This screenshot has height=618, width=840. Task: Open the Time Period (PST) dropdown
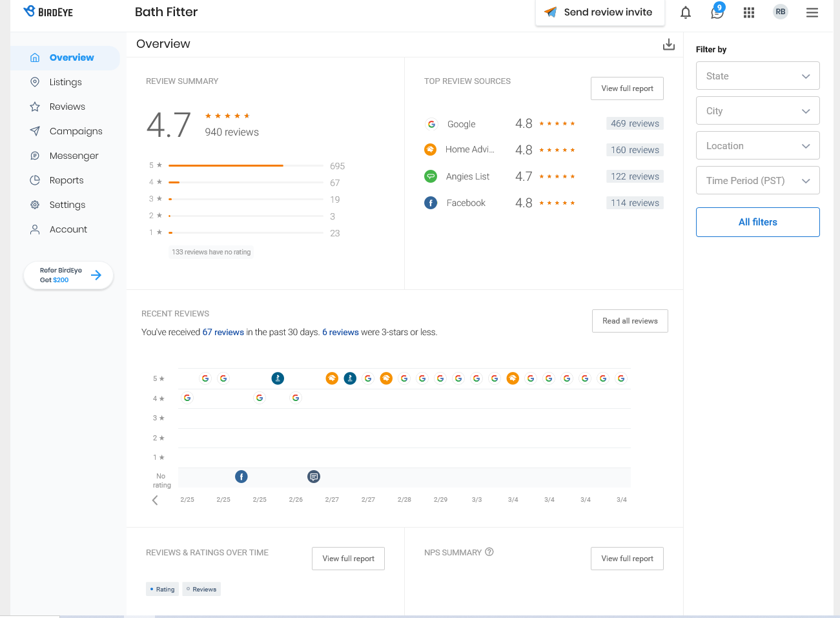757,181
